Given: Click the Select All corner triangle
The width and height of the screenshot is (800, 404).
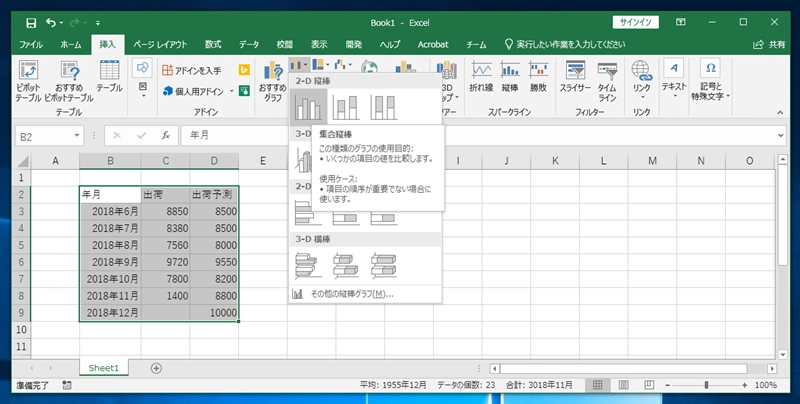Looking at the screenshot, I should click(23, 161).
